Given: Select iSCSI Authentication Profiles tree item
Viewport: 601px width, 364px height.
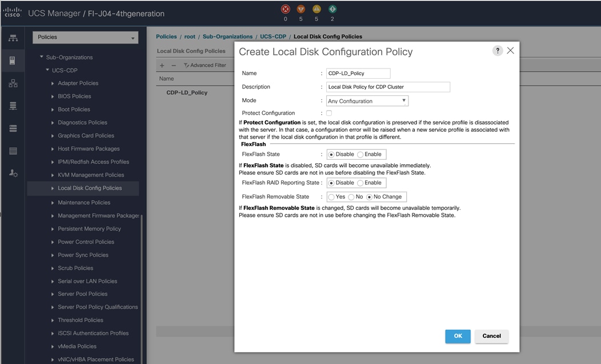Looking at the screenshot, I should coord(93,333).
